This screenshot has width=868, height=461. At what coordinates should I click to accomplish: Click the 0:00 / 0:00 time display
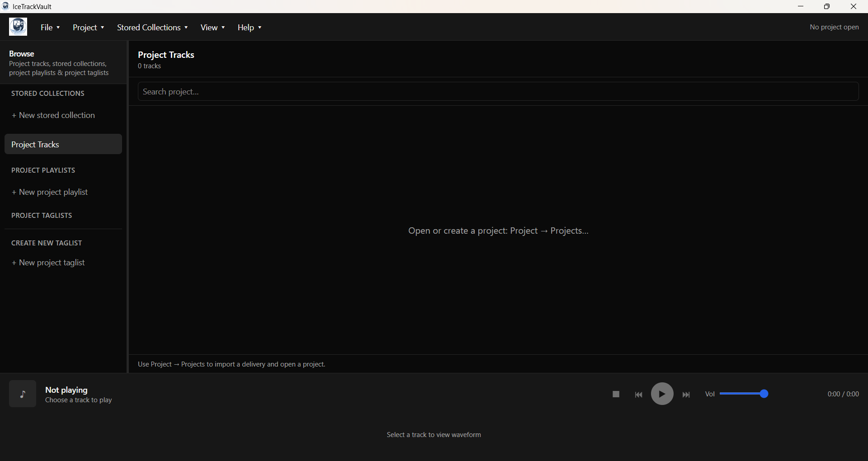[843, 394]
